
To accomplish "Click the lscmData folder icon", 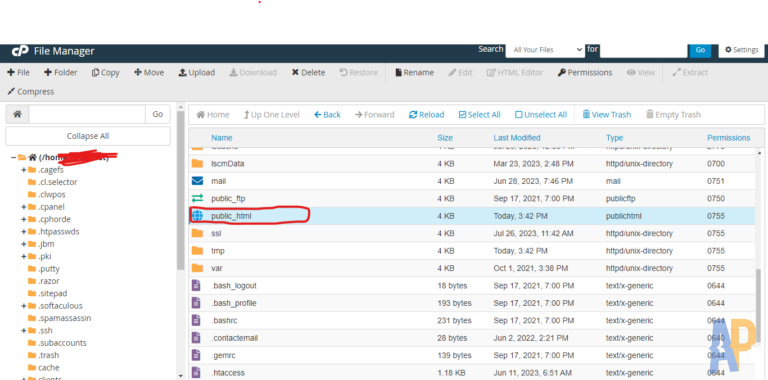I will click(197, 164).
